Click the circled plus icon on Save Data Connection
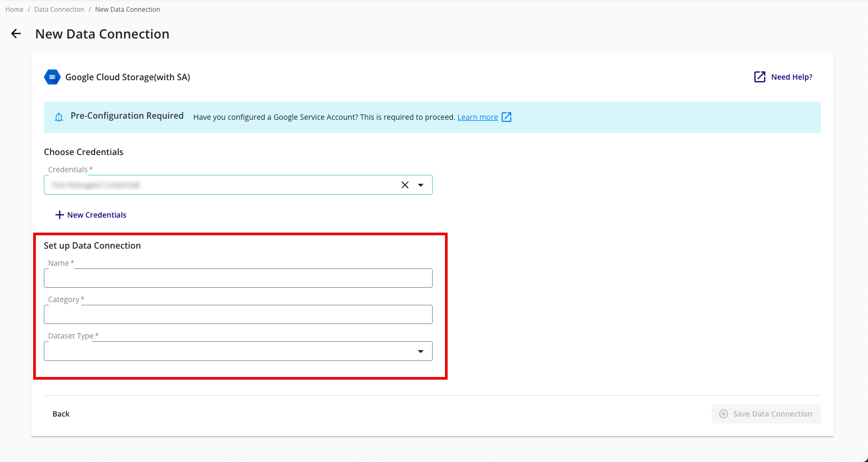The height and width of the screenshot is (462, 868). pyautogui.click(x=724, y=414)
